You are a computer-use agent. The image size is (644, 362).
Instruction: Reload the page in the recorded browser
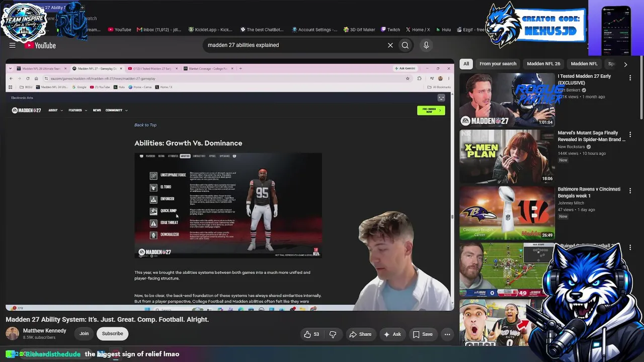pos(28,78)
